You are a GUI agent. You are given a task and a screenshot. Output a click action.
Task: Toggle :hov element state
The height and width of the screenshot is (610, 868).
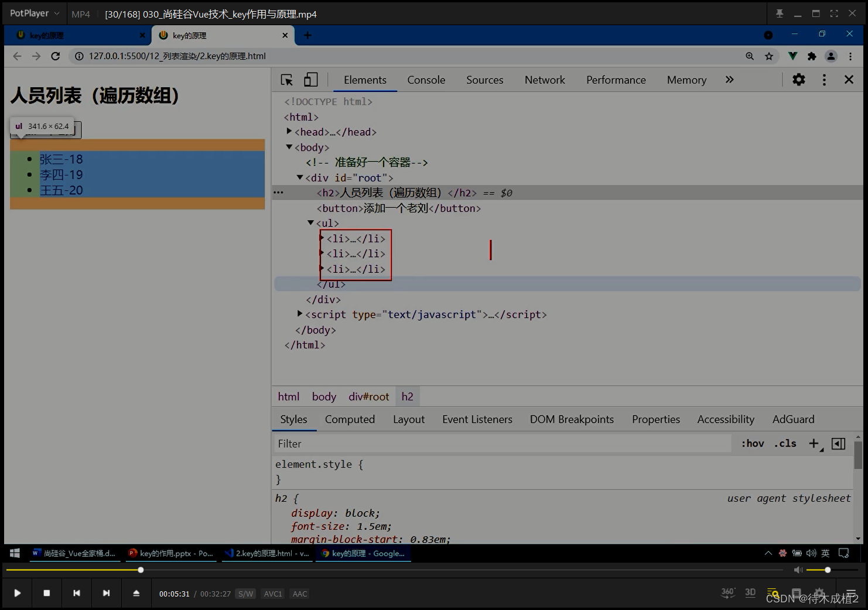(x=753, y=444)
